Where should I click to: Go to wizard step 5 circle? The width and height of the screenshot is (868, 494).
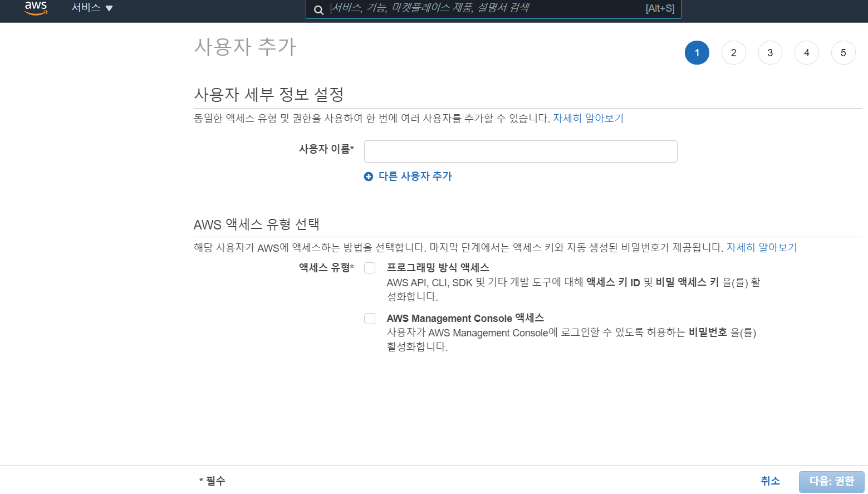pyautogui.click(x=844, y=53)
